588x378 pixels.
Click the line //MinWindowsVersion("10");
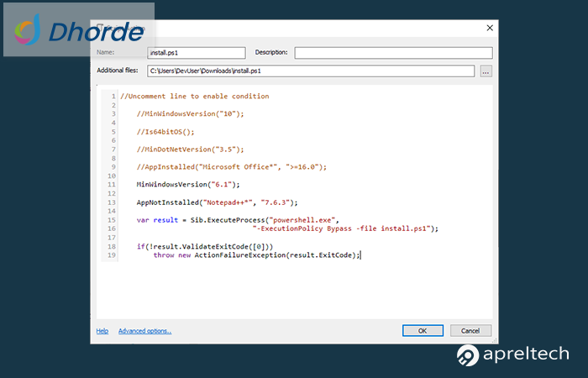pos(190,113)
